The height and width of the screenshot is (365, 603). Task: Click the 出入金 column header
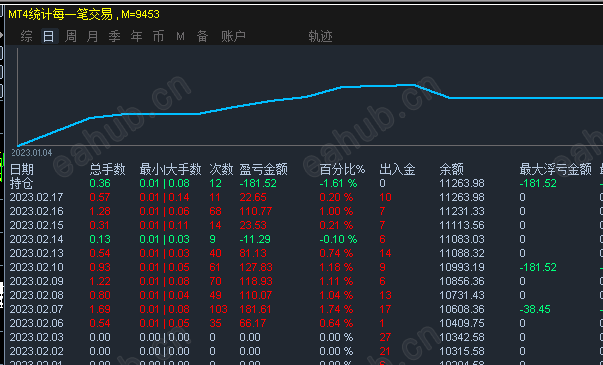point(397,169)
